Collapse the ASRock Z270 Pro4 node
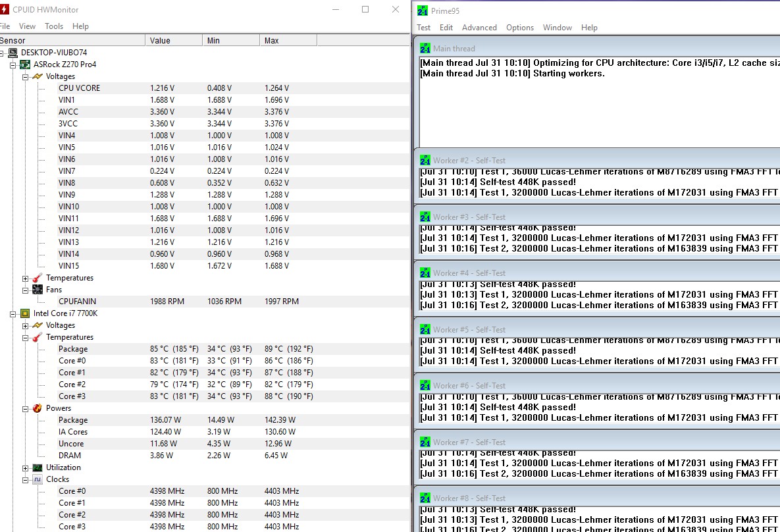This screenshot has height=532, width=780. click(x=13, y=65)
